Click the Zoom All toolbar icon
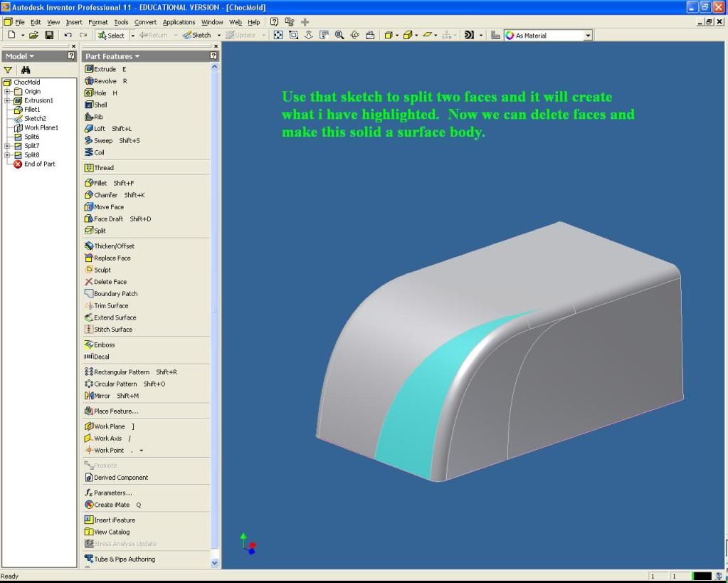This screenshot has height=583, width=728. click(278, 35)
